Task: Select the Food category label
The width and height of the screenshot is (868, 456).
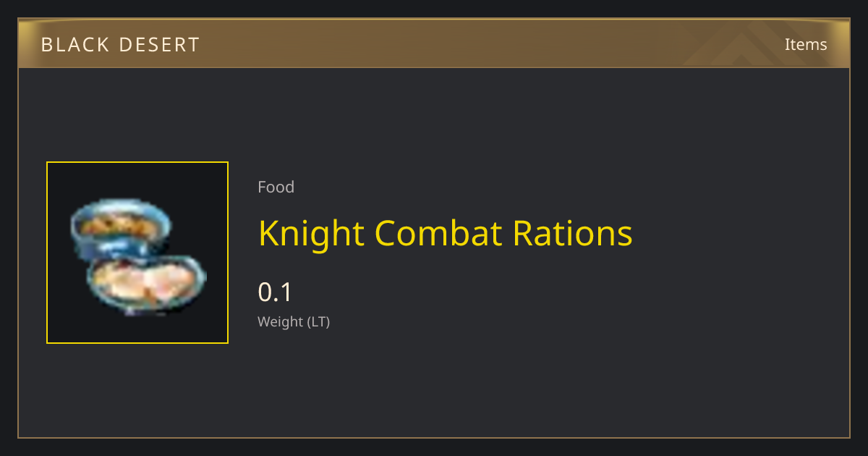Action: (x=276, y=187)
